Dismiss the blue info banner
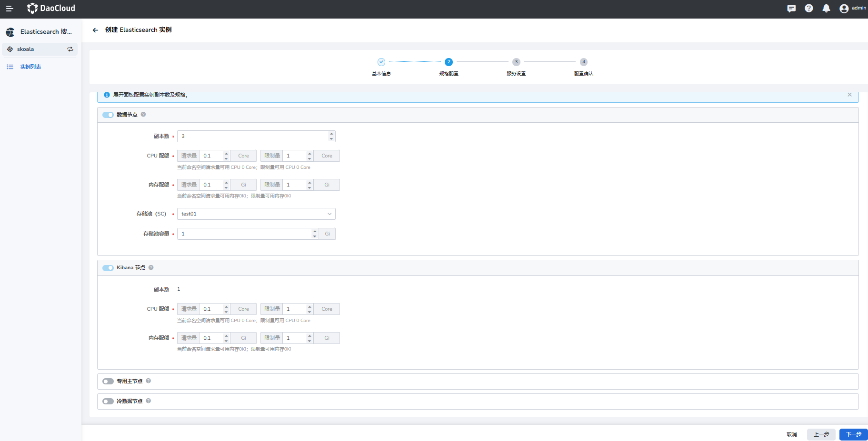The image size is (868, 441). [x=849, y=95]
